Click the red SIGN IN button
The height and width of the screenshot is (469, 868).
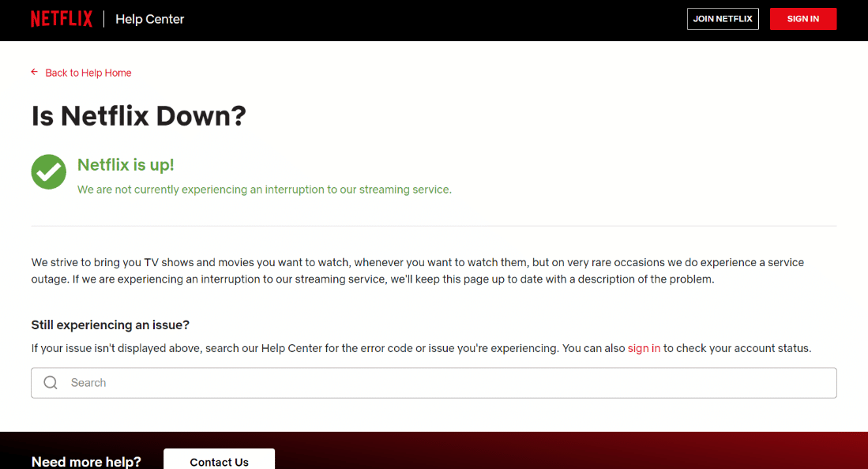[802, 19]
